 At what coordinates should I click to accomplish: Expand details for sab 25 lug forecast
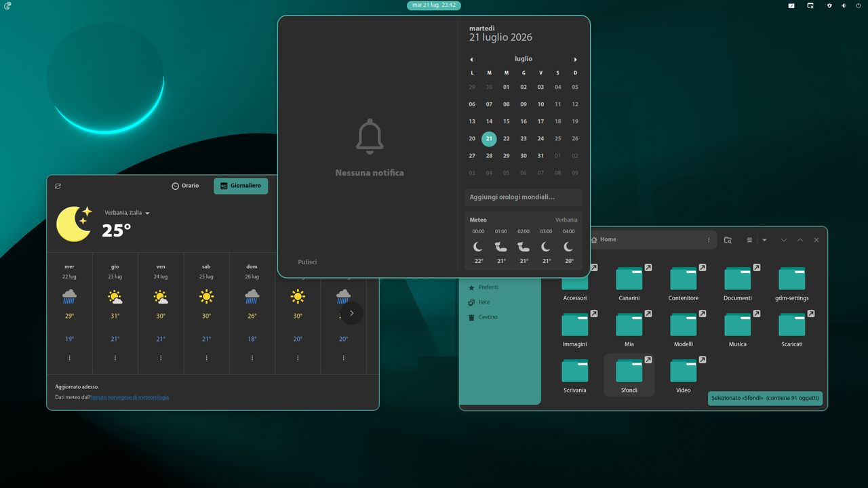coord(207,358)
